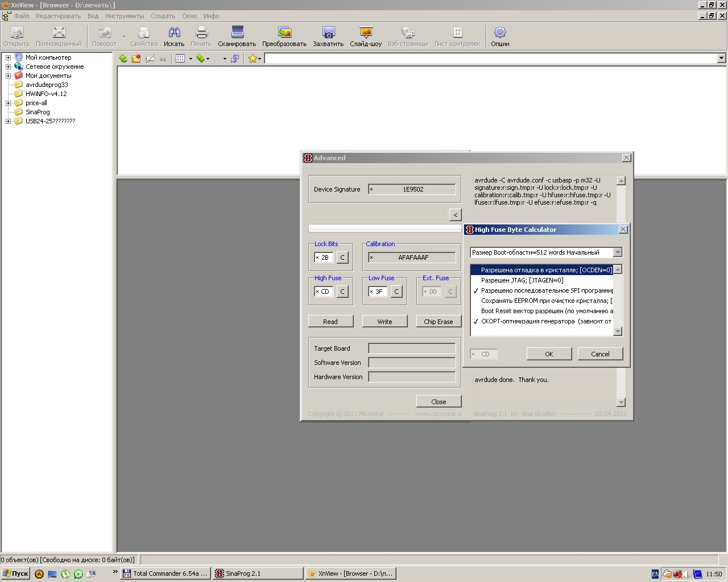Open the Boot-area size dropdown
Image resolution: width=728 pixels, height=582 pixels.
(618, 252)
